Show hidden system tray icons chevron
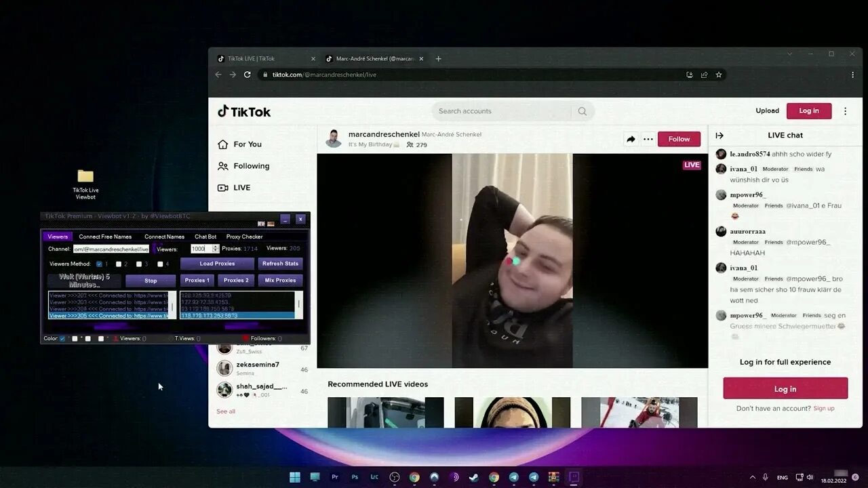The image size is (868, 488). (752, 477)
